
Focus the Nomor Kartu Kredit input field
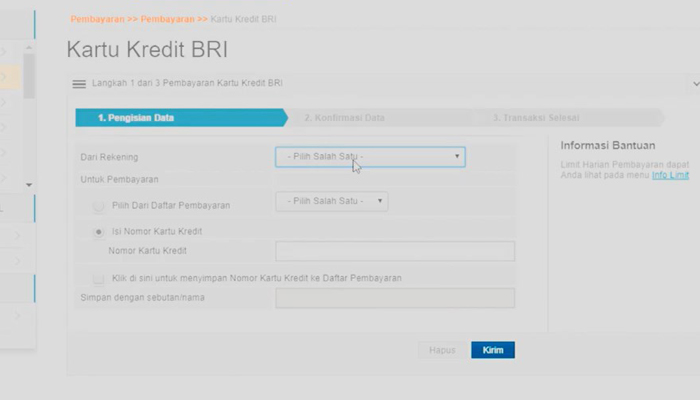pos(395,251)
